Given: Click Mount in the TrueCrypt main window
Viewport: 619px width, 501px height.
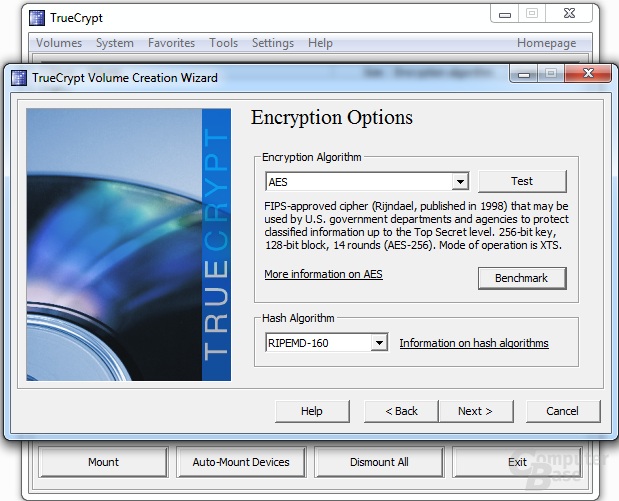Looking at the screenshot, I should point(103,462).
